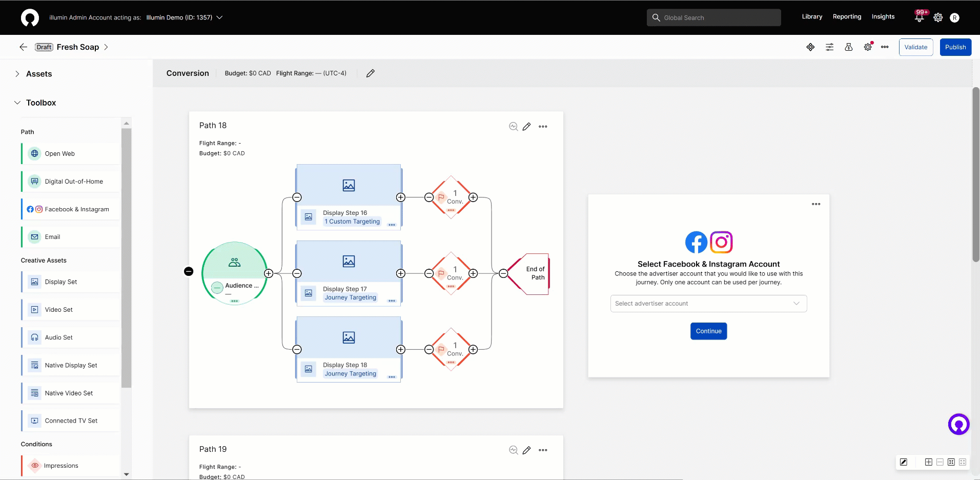Screen dimensions: 980x480
Task: Click Continue in Facebook account card
Action: 708,331
